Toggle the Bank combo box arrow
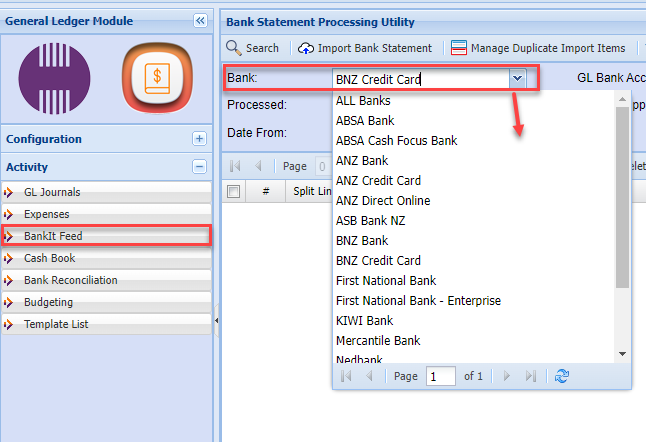This screenshot has height=442, width=646. [x=517, y=78]
